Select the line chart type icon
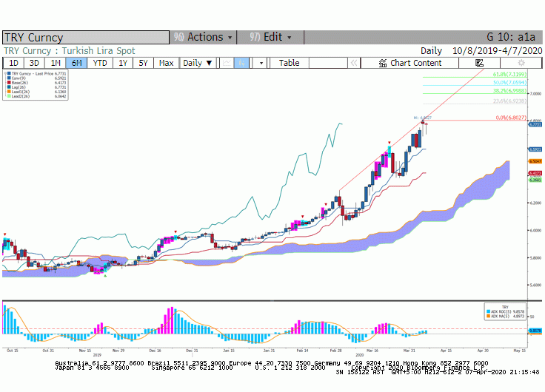Viewport: 545px width, 392px height. click(x=227, y=63)
